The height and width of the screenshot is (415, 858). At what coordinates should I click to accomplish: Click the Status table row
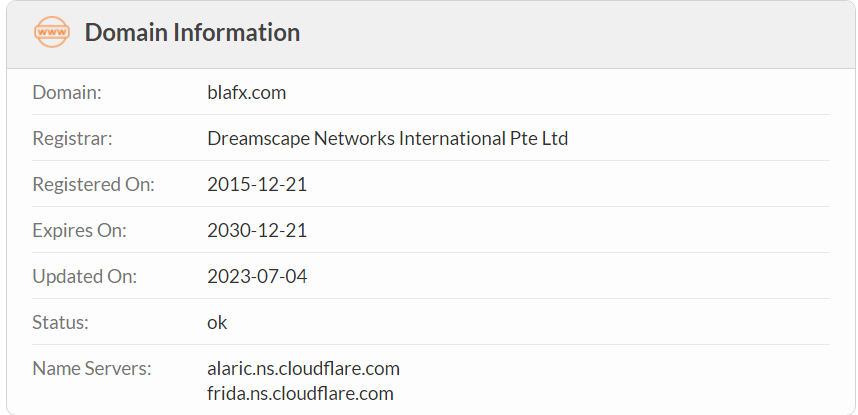[x=431, y=322]
